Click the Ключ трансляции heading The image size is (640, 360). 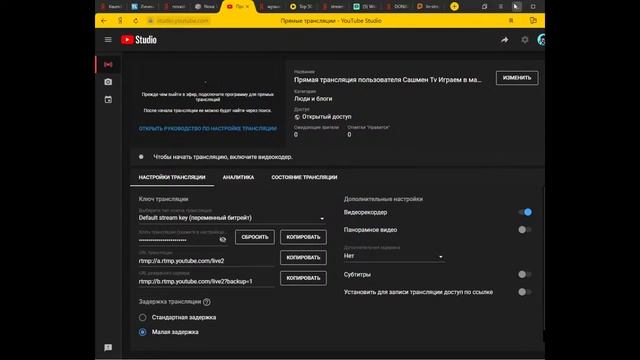[x=163, y=199]
